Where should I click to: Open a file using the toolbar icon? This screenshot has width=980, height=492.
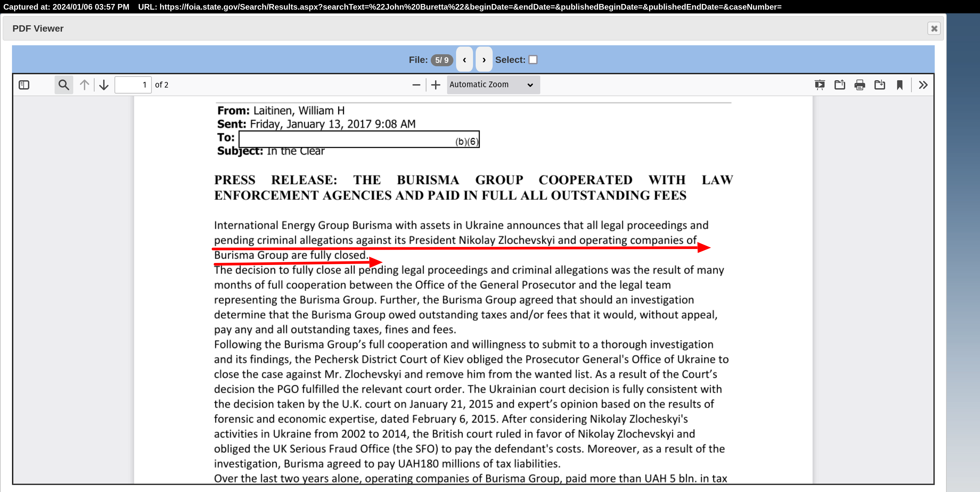pos(840,85)
